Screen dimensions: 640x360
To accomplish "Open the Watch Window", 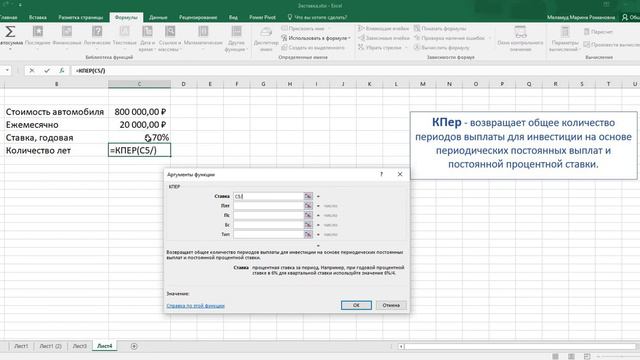I will coord(520,38).
